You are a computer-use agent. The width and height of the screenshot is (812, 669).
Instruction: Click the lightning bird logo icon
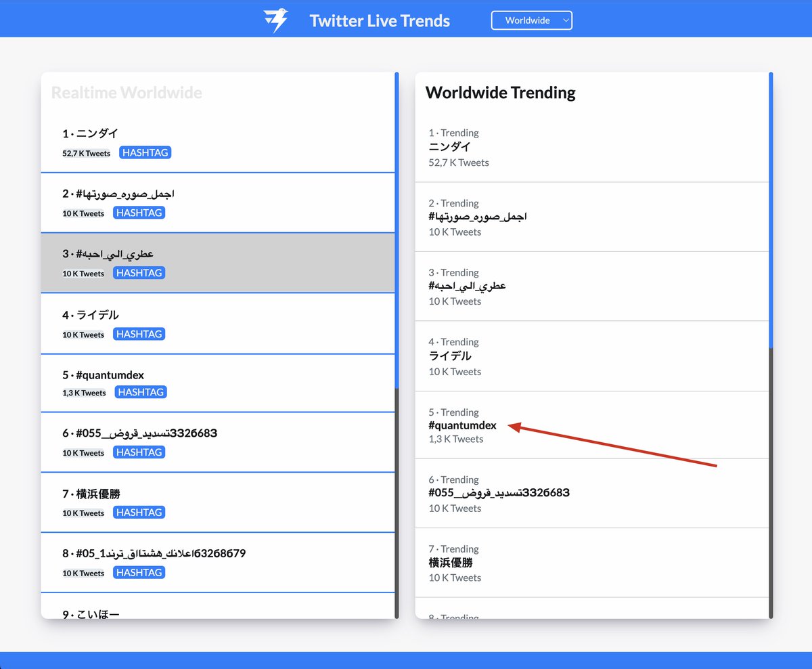click(275, 20)
